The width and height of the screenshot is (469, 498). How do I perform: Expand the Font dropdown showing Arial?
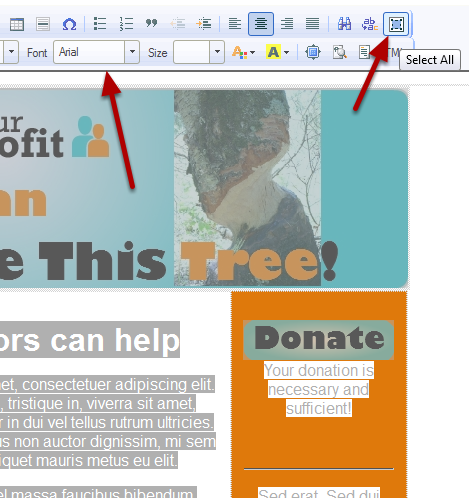132,52
